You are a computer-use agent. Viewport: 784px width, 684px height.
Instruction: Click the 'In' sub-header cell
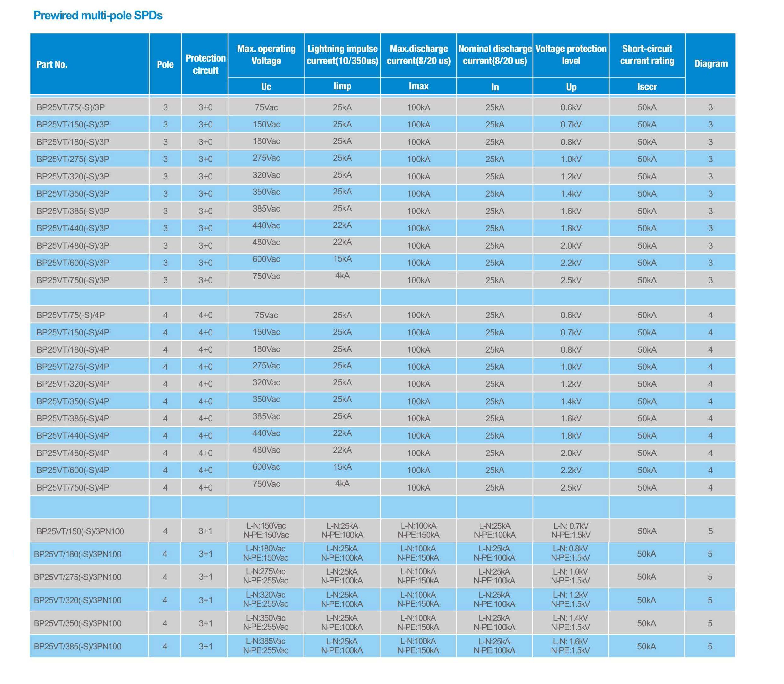495,87
